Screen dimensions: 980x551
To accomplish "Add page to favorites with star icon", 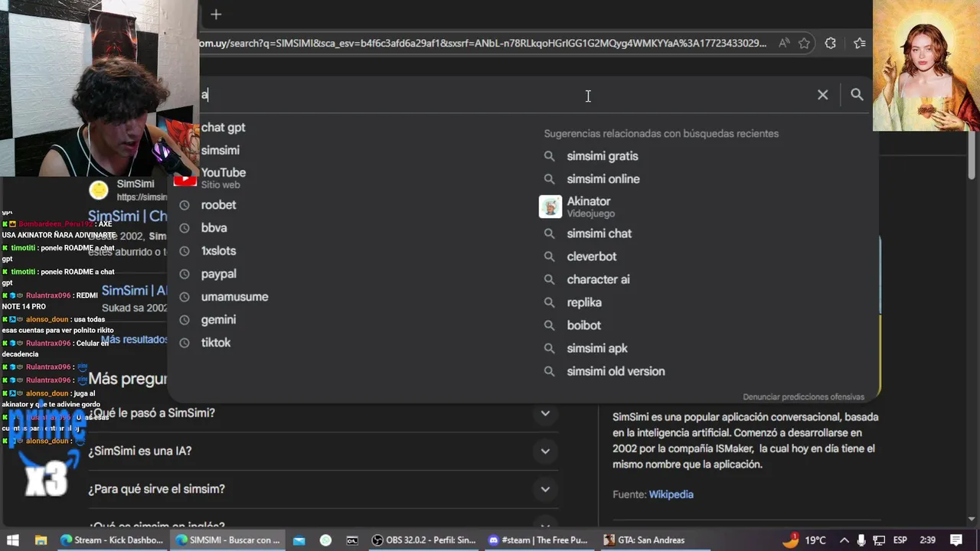I will 804,44.
